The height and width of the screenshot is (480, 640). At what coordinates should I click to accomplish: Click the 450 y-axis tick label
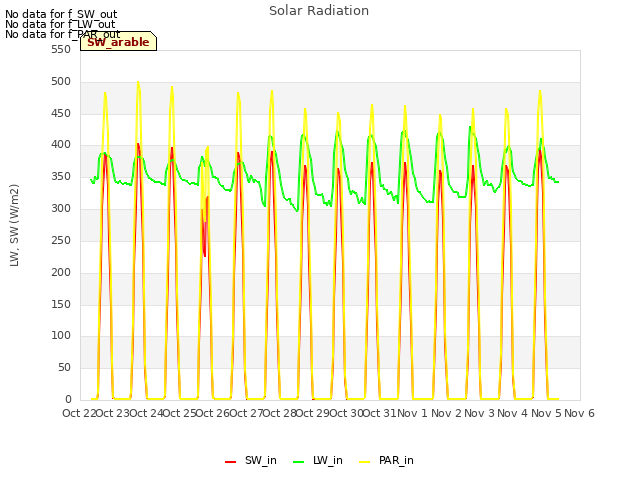click(61, 113)
